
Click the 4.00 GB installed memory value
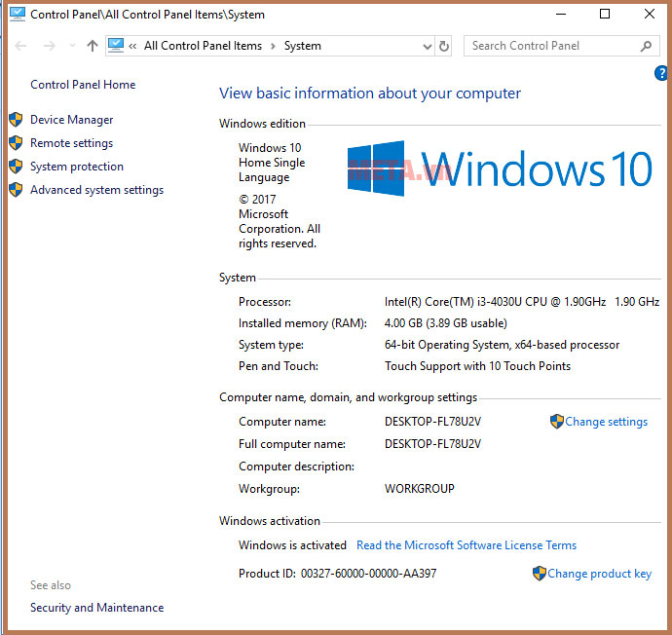pos(446,323)
